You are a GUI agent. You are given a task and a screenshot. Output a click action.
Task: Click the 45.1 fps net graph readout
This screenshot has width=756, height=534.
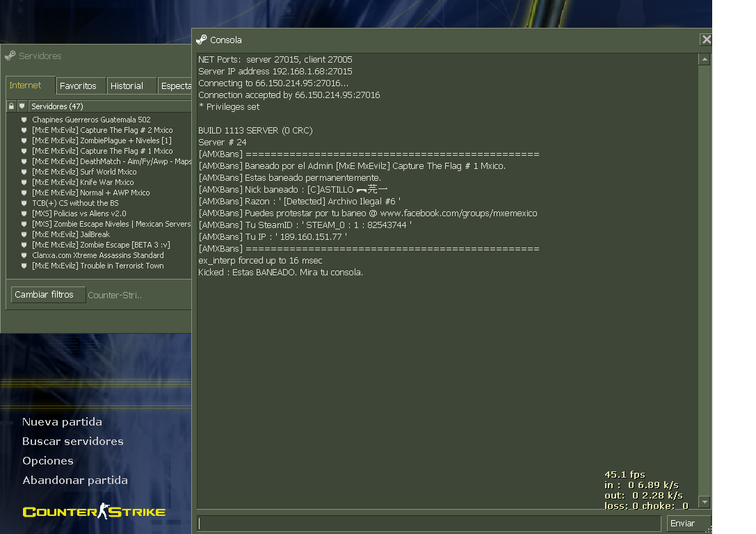[x=625, y=475]
